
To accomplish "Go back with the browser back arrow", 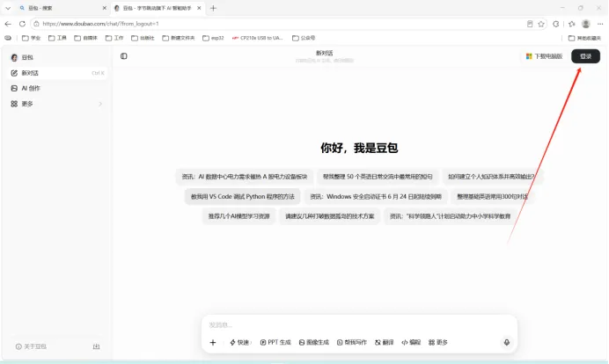I will click(8, 24).
